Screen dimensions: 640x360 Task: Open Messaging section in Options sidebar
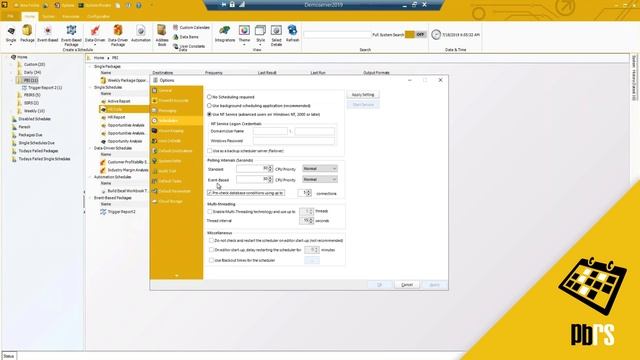(176, 111)
